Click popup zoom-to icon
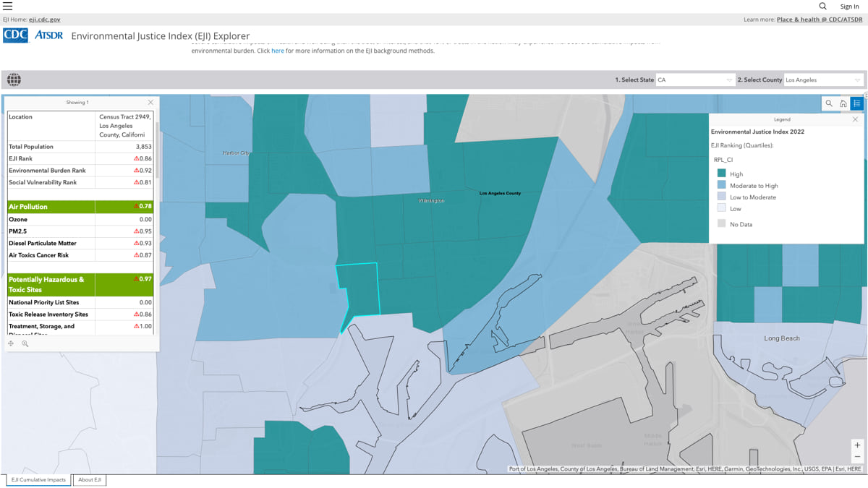 pos(25,343)
